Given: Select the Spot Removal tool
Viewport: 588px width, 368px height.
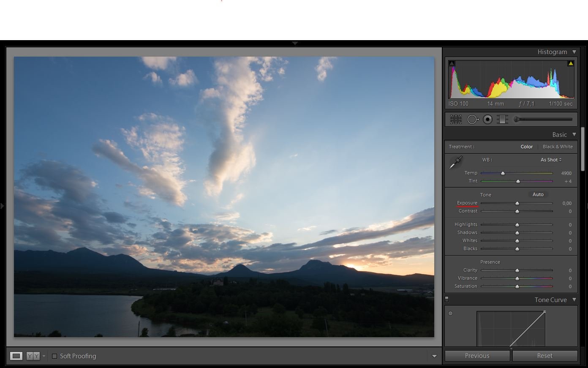Looking at the screenshot, I should click(473, 120).
